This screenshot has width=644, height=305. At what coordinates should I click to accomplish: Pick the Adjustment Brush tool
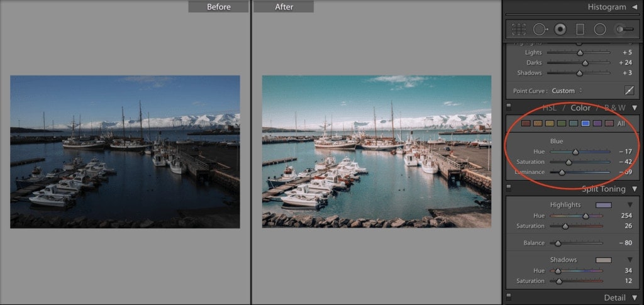tap(623, 29)
